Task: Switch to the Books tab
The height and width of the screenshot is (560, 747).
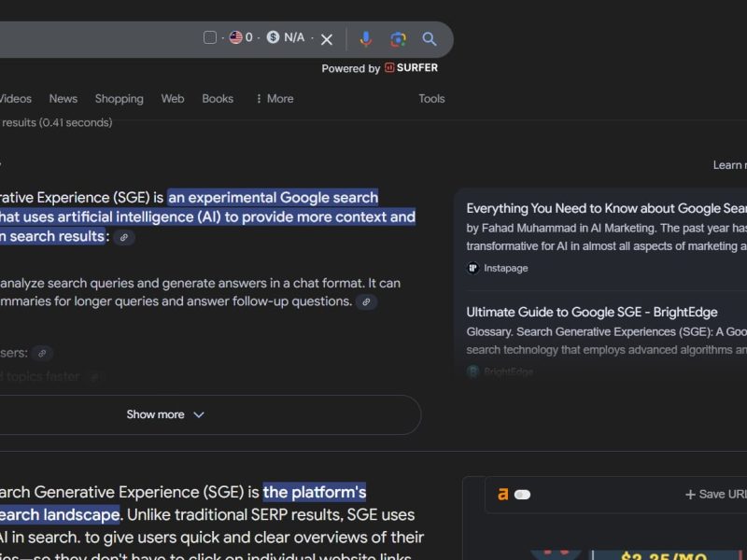Action: (x=218, y=99)
